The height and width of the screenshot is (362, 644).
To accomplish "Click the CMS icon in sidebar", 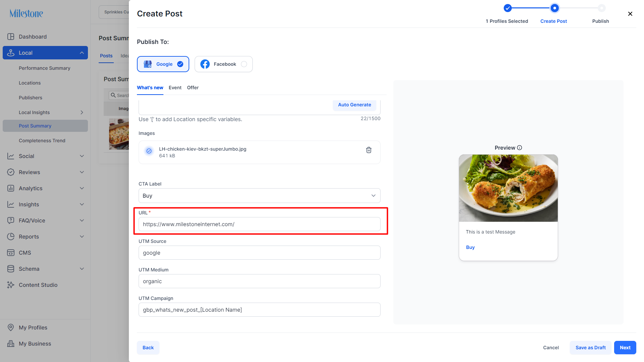I will pyautogui.click(x=11, y=253).
